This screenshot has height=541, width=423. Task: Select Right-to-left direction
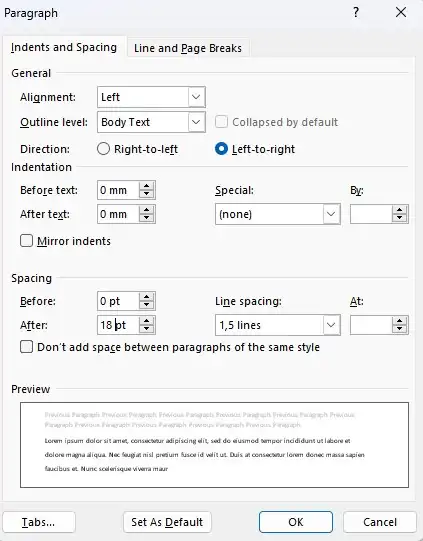coord(103,149)
